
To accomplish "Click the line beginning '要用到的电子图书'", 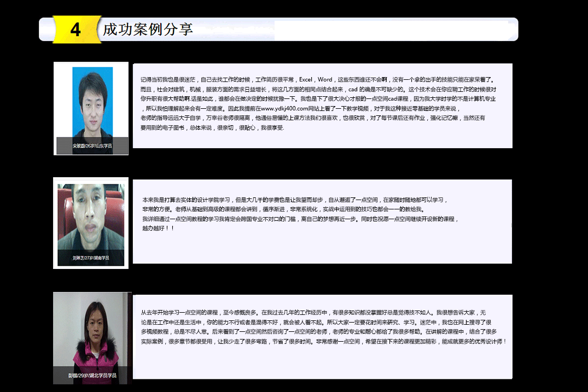I will coord(212,127).
